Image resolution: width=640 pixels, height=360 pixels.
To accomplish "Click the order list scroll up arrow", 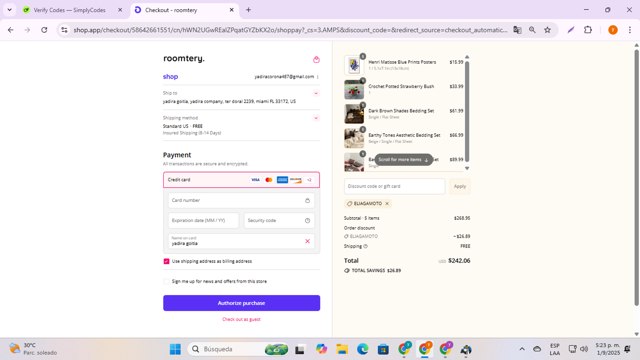I will (467, 57).
